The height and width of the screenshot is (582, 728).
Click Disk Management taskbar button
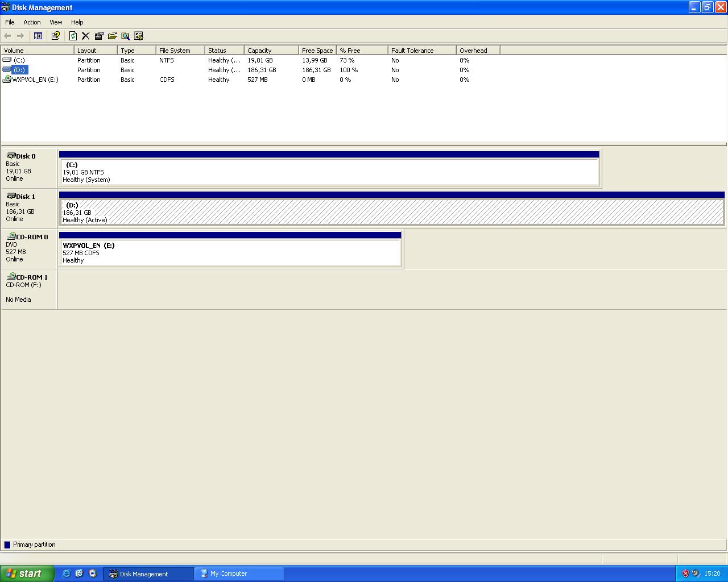[x=148, y=573]
